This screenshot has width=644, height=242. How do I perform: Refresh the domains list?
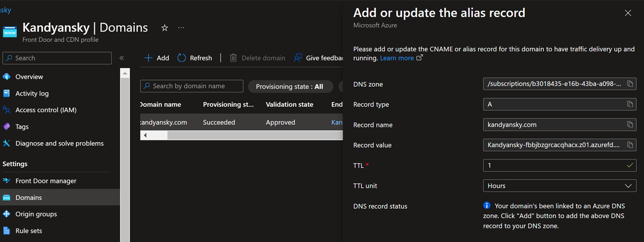(x=195, y=58)
